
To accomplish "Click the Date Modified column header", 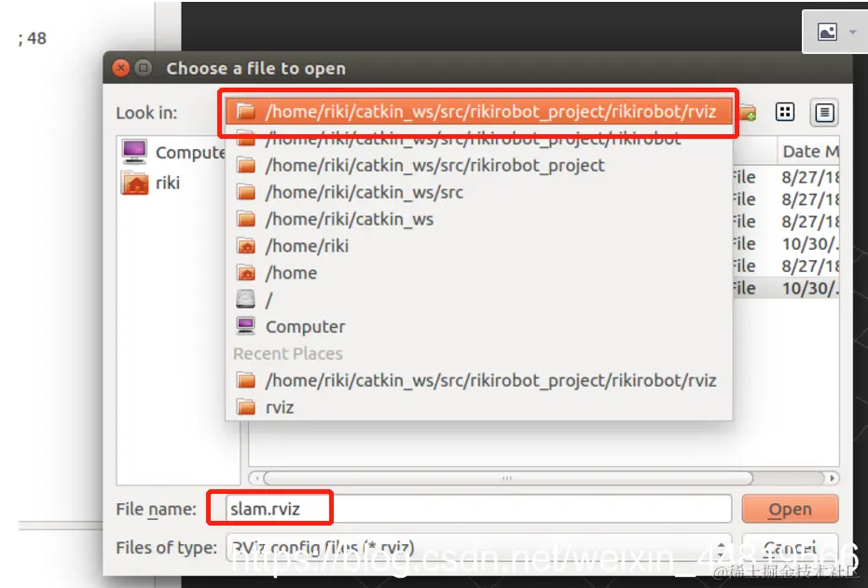I will point(810,152).
